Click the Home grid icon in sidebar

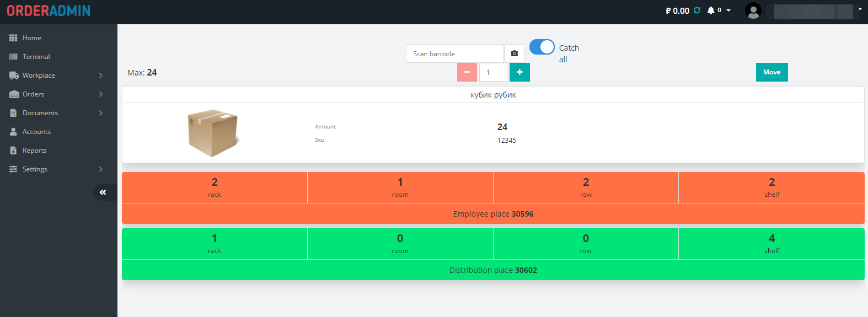click(13, 38)
